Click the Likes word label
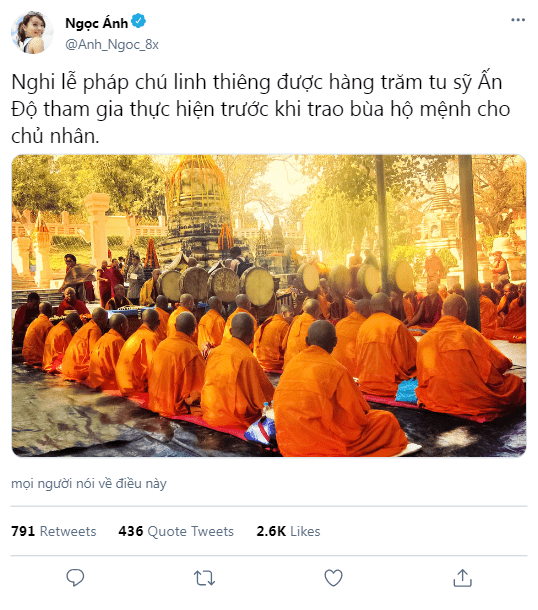This screenshot has height=610, width=538. (x=305, y=531)
